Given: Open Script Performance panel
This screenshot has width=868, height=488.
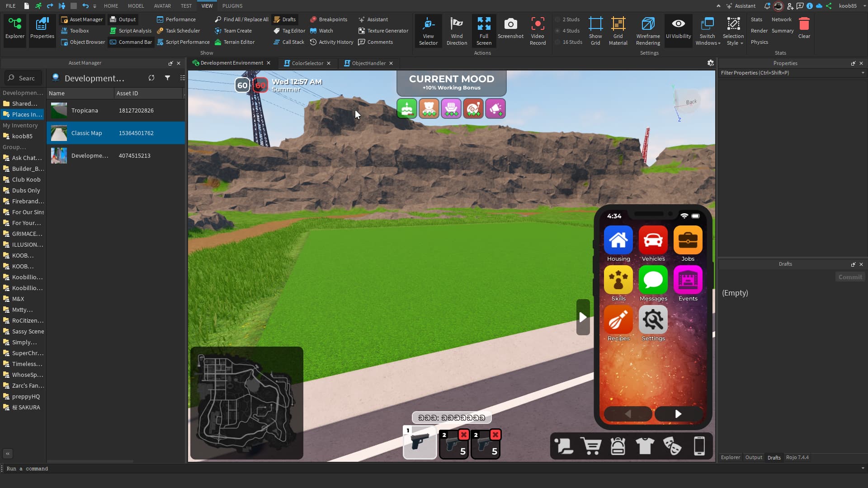Looking at the screenshot, I should coord(183,42).
